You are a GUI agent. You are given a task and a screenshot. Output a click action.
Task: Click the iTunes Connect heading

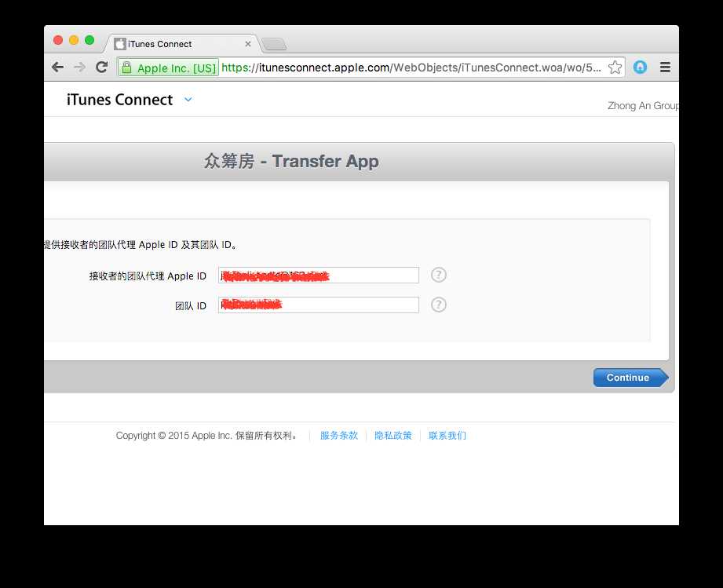119,100
